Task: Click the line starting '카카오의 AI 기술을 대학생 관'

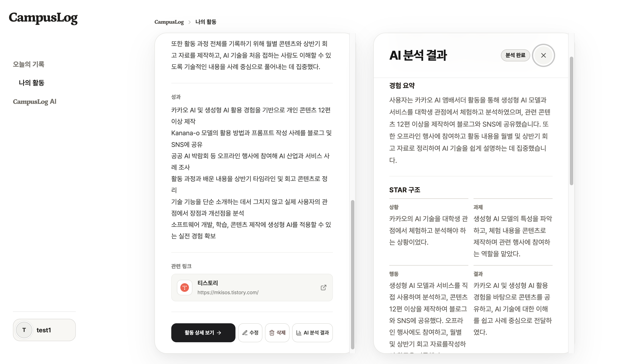Action: tap(428, 219)
